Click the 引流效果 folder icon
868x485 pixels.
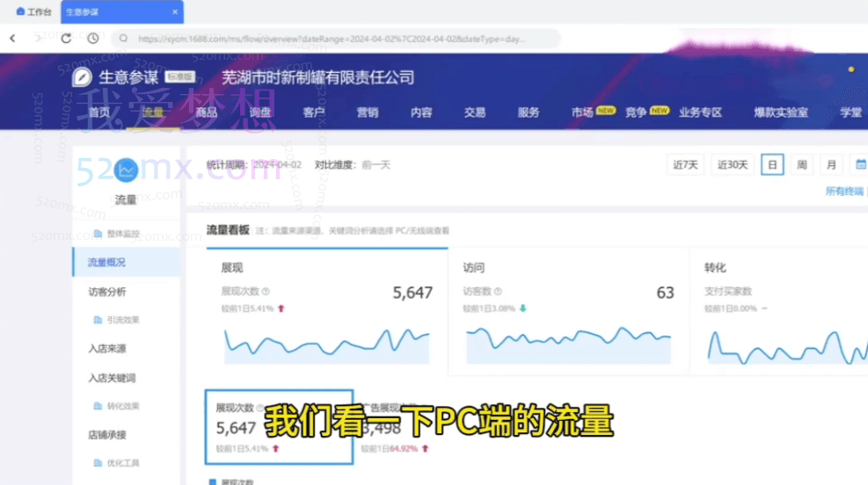tap(98, 320)
